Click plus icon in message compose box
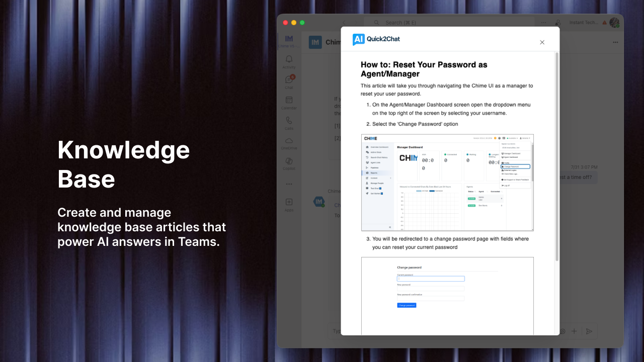This screenshot has height=362, width=644. [x=574, y=331]
